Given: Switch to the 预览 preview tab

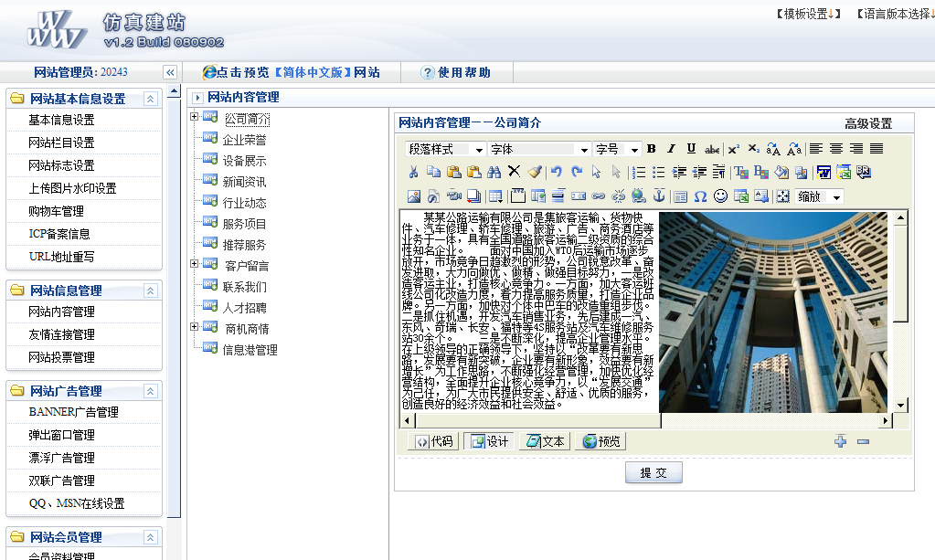Looking at the screenshot, I should 602,442.
